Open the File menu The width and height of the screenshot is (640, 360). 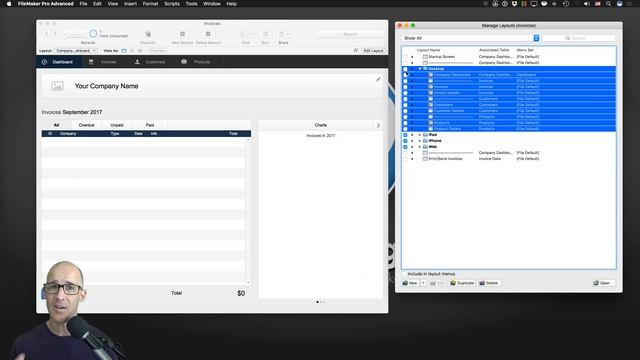[83, 4]
